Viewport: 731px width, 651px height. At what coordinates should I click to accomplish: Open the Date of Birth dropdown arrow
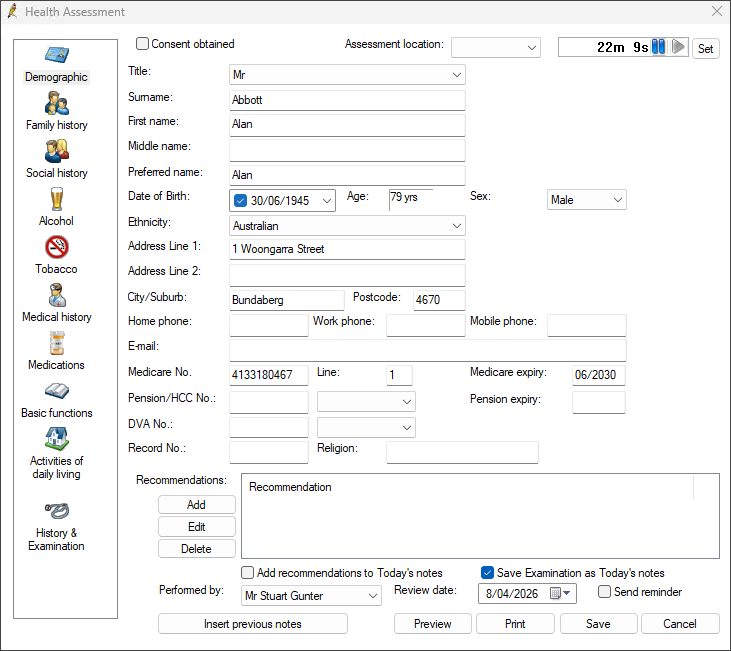coord(327,201)
